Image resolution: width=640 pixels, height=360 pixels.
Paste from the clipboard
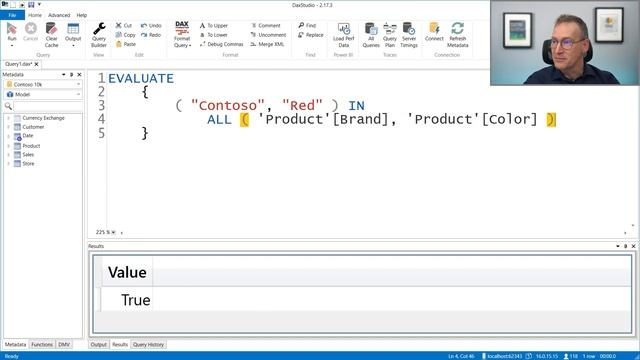126,44
